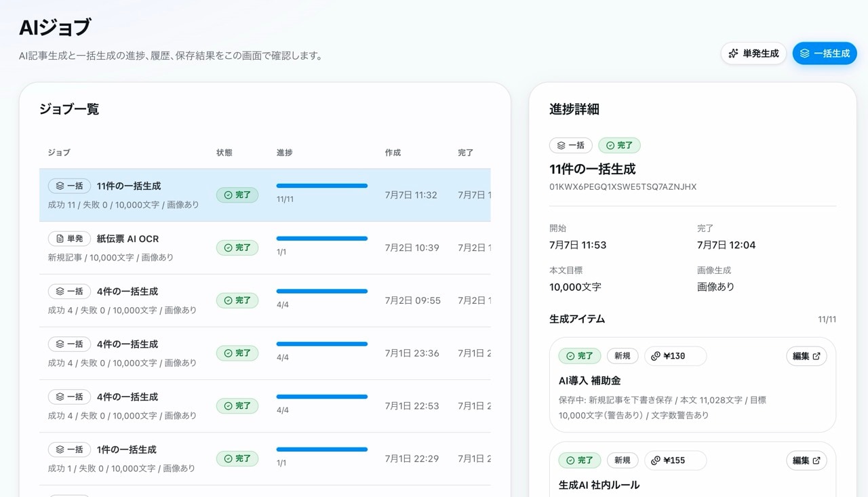Click the 完了 column header in the job table
The height and width of the screenshot is (497, 868).
[x=466, y=153]
